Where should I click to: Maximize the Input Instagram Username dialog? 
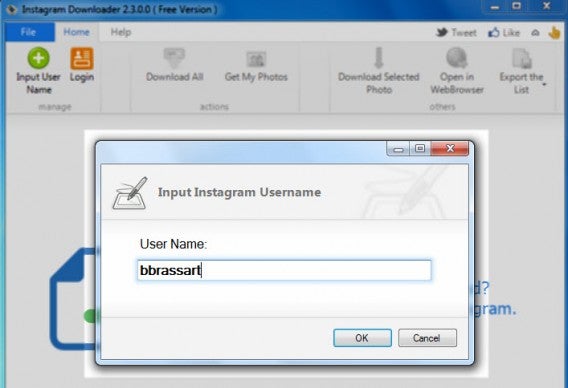(420, 149)
